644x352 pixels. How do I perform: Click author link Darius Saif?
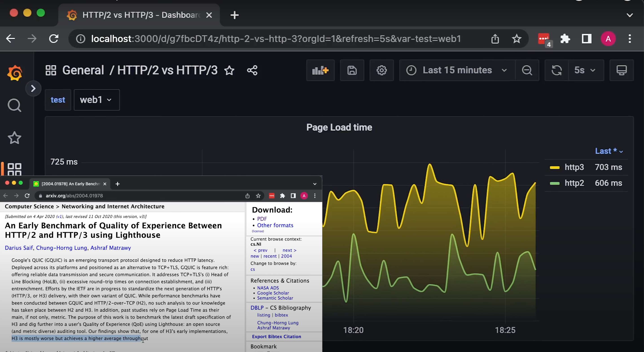point(19,248)
